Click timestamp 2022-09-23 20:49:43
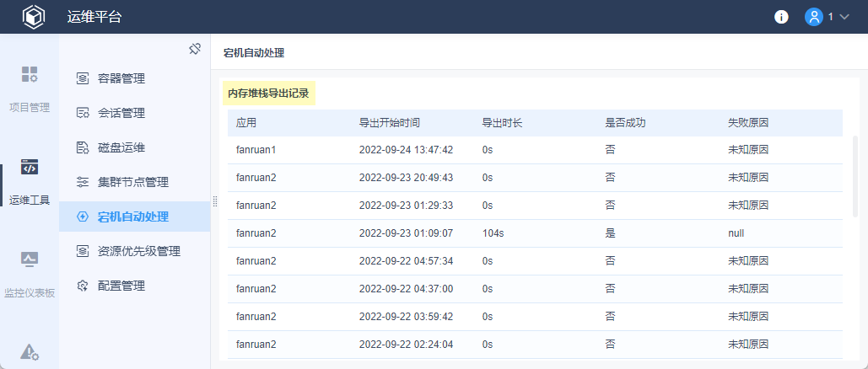Screen dimensions: 868x369 407,178
